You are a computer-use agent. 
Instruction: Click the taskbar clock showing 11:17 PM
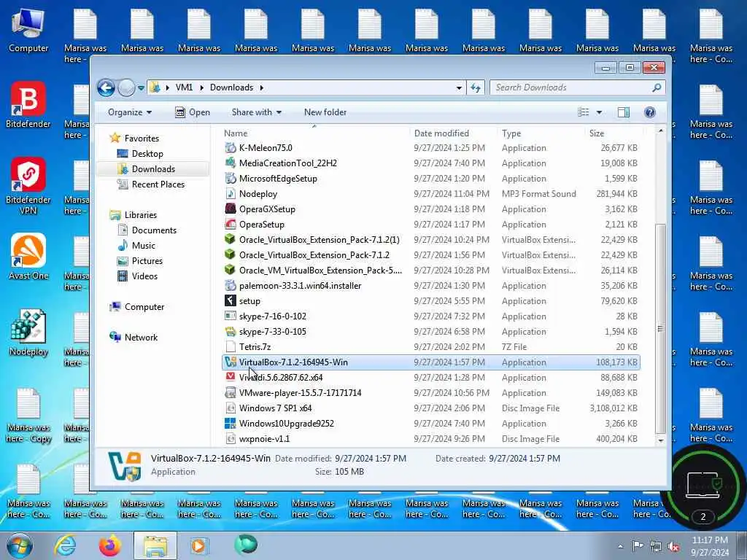tap(709, 546)
